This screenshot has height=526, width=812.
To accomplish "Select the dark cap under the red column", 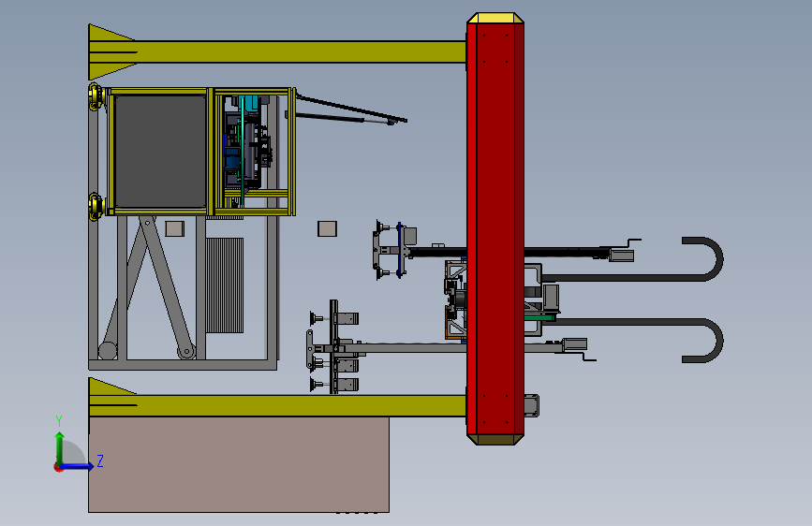I will pyautogui.click(x=495, y=440).
